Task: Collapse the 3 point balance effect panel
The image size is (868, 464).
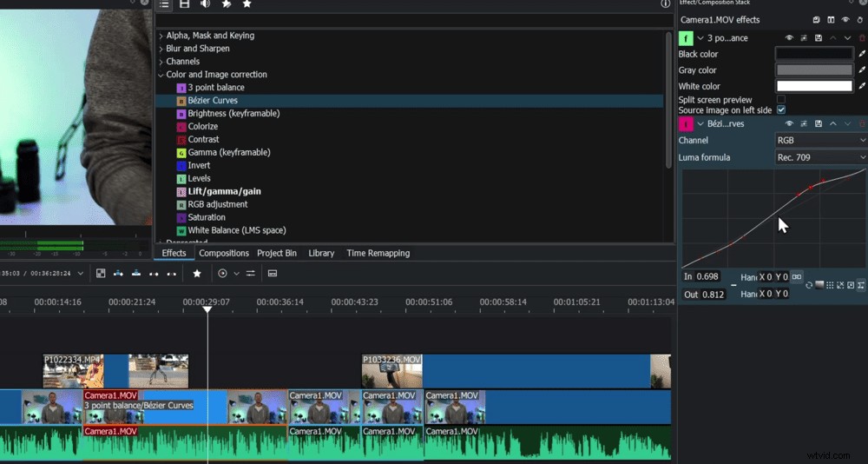Action: coord(700,38)
